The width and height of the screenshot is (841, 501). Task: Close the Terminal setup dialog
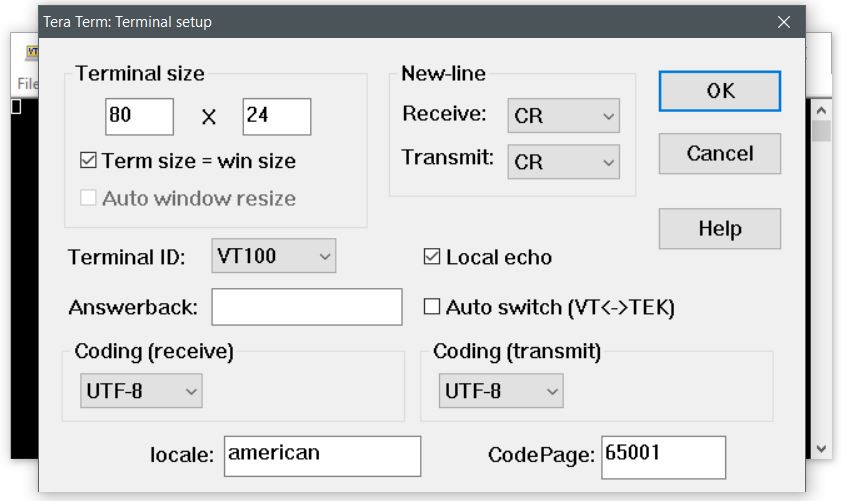(x=783, y=21)
